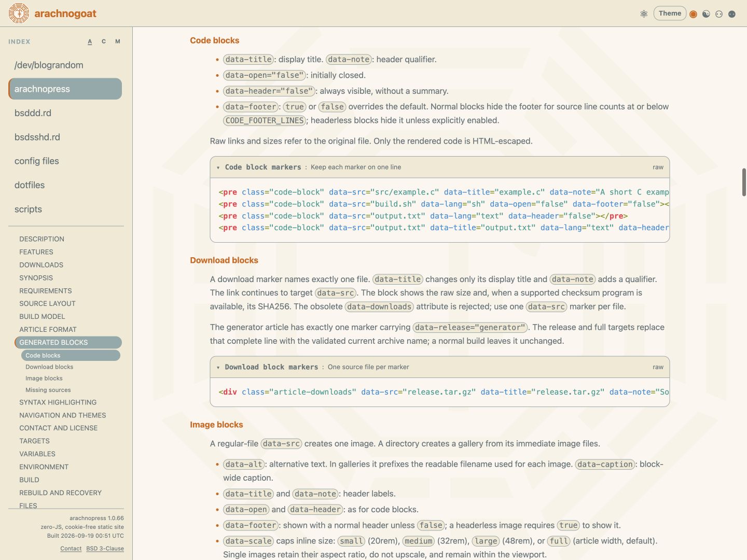Jump to CONTACT AND LICENSE section

point(59,428)
